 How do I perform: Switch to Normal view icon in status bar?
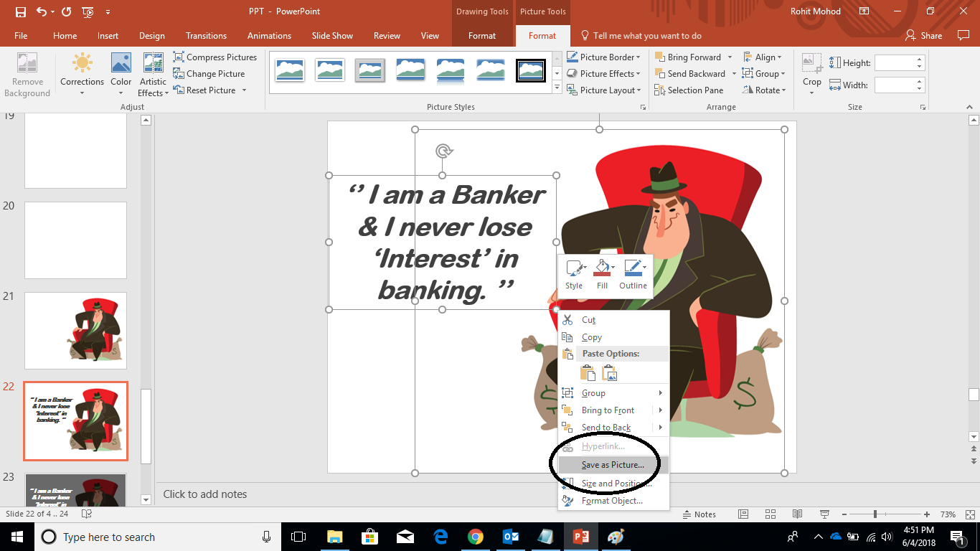pyautogui.click(x=743, y=514)
